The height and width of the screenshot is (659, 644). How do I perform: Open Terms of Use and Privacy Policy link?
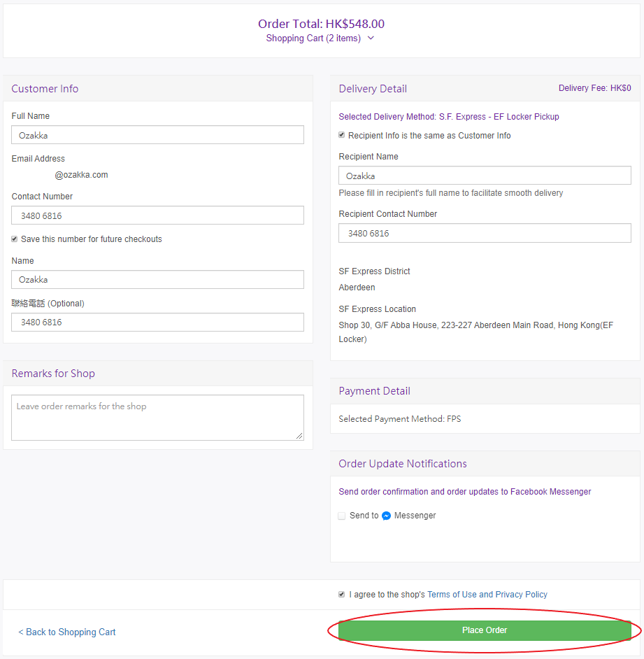click(487, 595)
